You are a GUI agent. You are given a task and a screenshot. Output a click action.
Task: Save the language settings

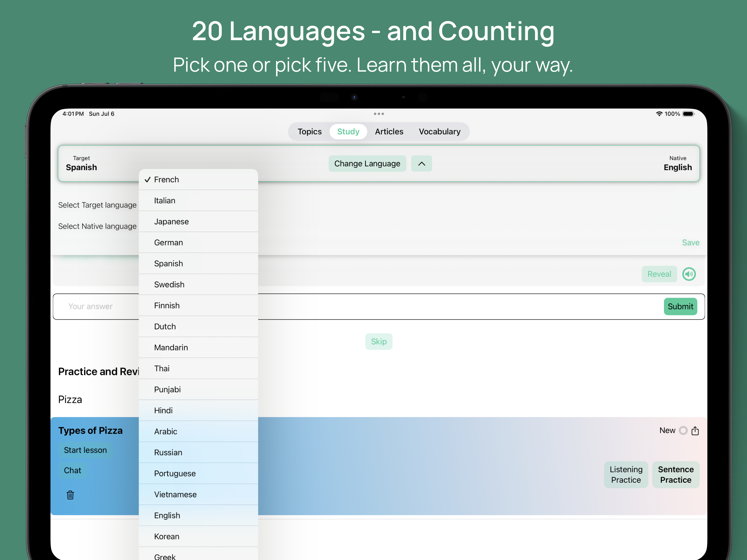tap(691, 242)
